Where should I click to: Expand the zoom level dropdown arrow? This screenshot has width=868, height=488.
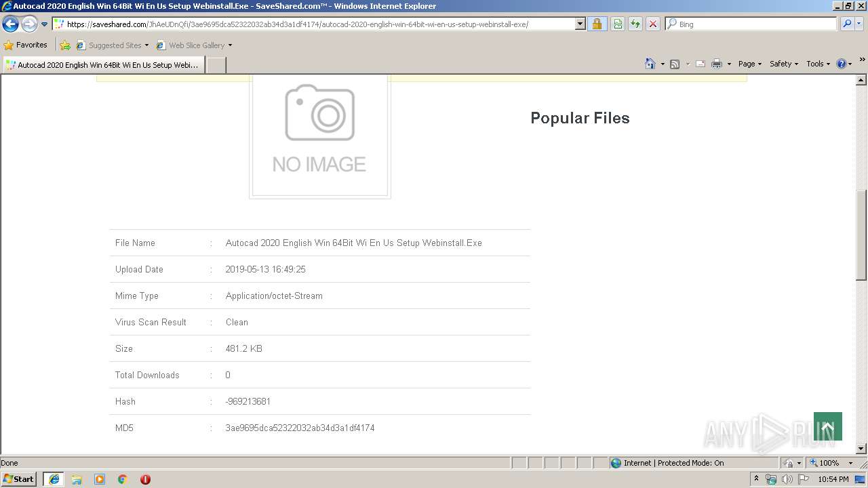tap(850, 463)
